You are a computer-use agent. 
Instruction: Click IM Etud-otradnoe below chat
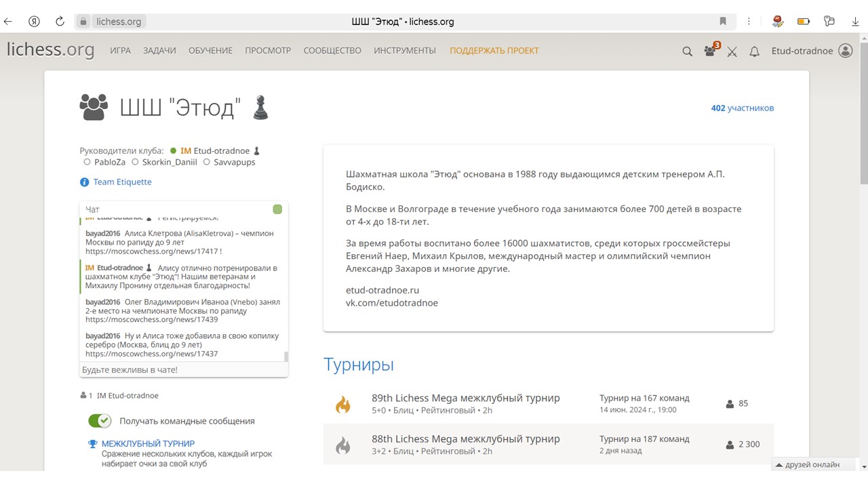(127, 396)
